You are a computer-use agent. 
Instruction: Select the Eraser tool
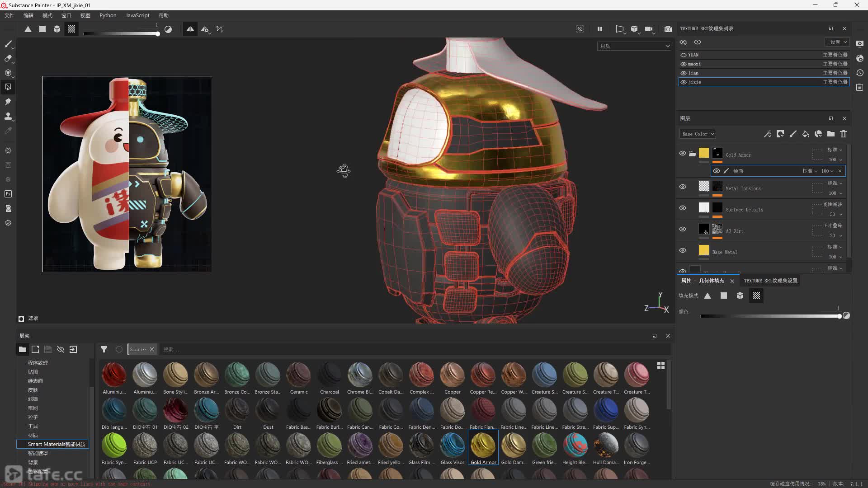click(x=8, y=58)
